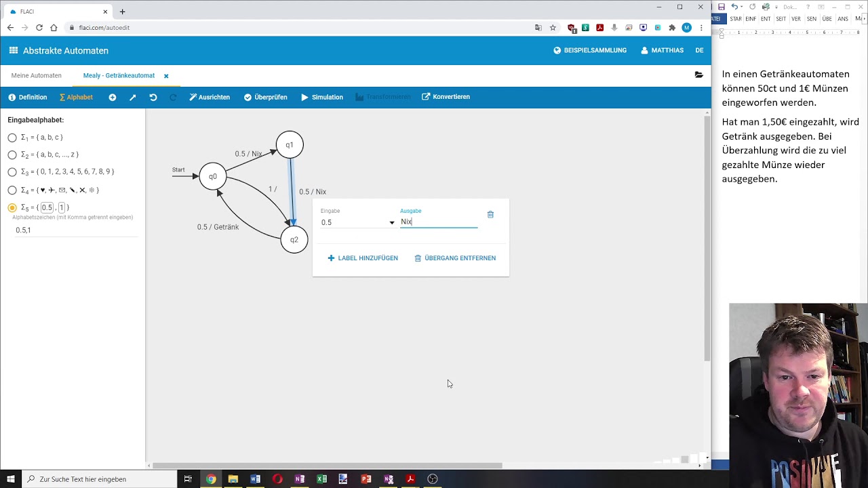Select the Σ3 digits alphabet option
868x488 pixels.
click(12, 172)
